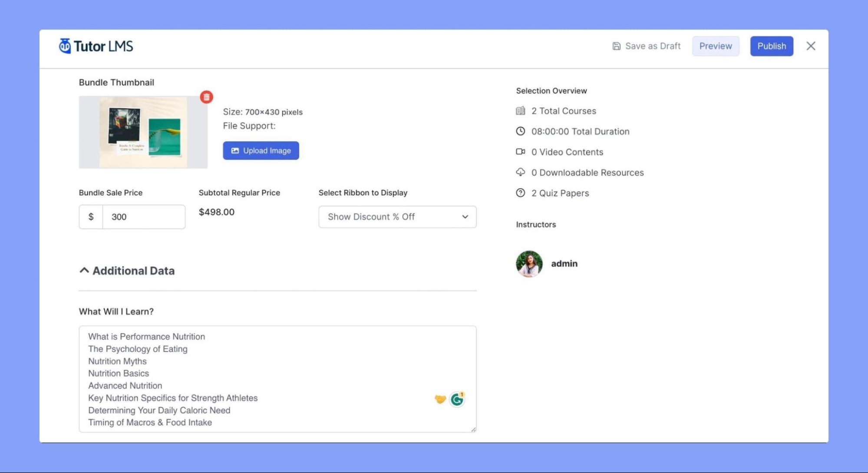Viewport: 868px width, 473px height.
Task: Click the close X button
Action: point(810,46)
